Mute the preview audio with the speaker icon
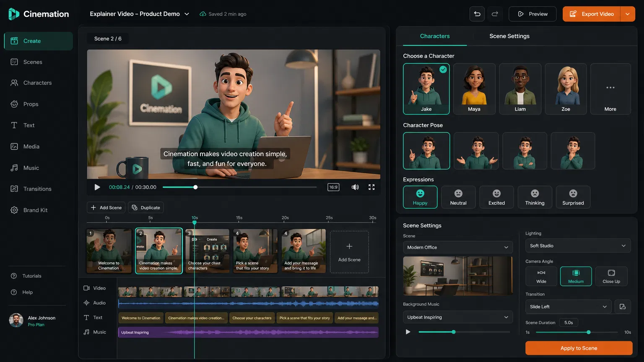Screen dimensions: 644x362 click(x=355, y=187)
